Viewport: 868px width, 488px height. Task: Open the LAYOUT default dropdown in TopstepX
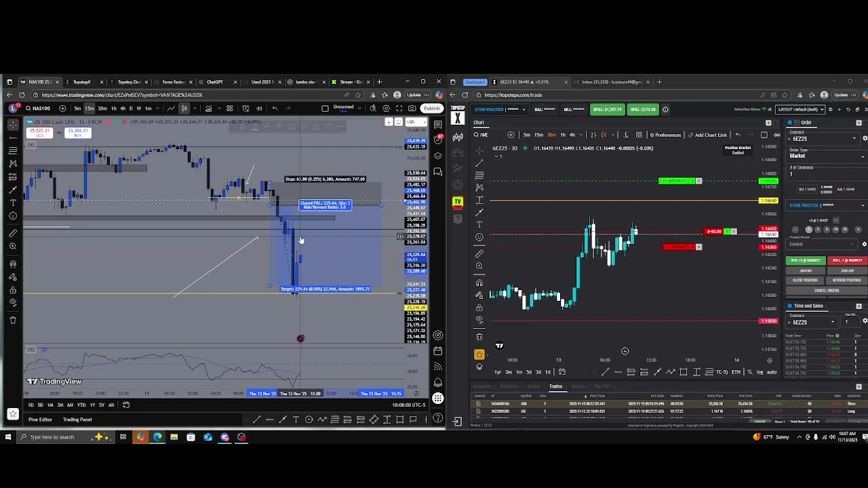pyautogui.click(x=801, y=109)
